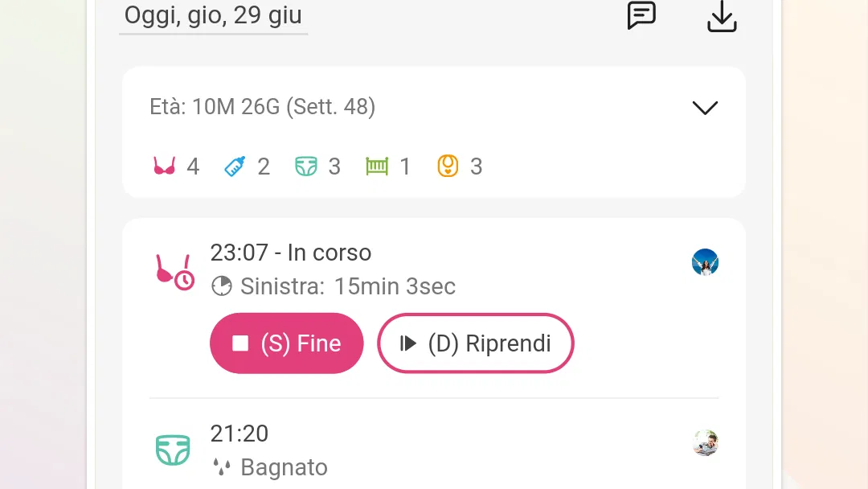Click the caregiver avatar on nursing entry
This screenshot has width=868, height=489.
tap(706, 262)
